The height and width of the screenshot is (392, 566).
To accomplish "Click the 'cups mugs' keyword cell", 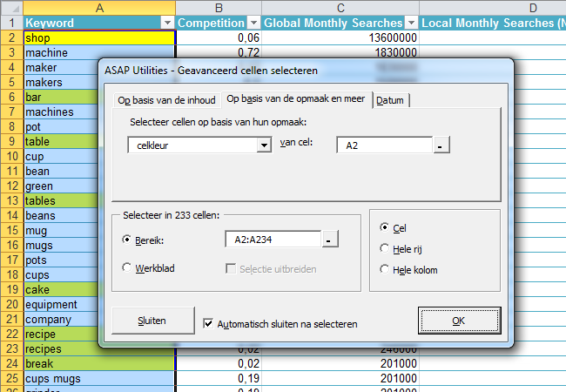I will (x=99, y=378).
